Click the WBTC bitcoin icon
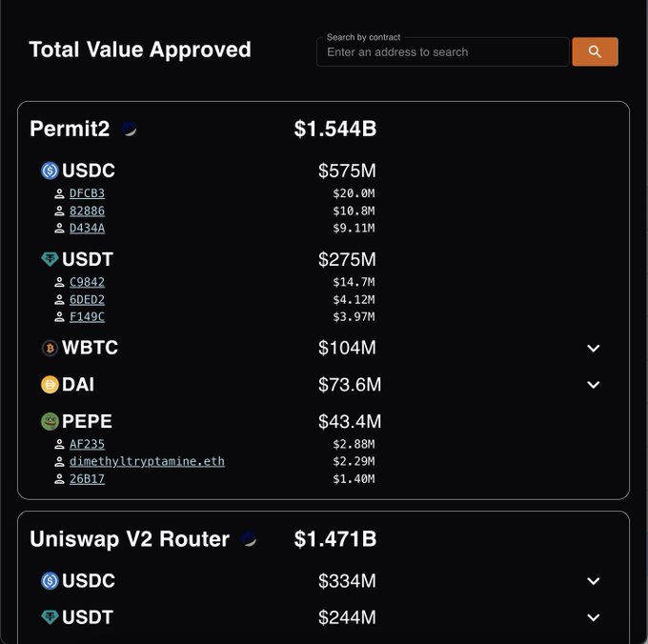The width and height of the screenshot is (648, 644). [50, 348]
